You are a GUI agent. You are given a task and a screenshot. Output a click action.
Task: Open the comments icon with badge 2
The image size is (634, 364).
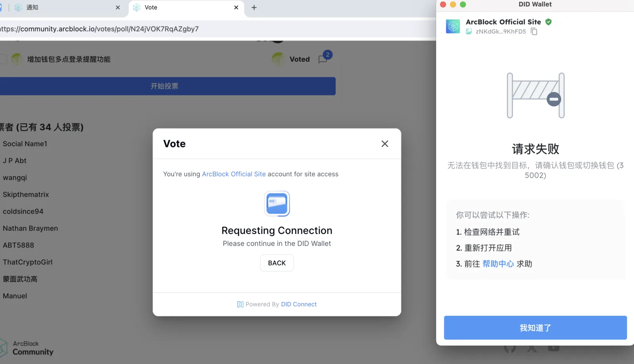pyautogui.click(x=323, y=59)
